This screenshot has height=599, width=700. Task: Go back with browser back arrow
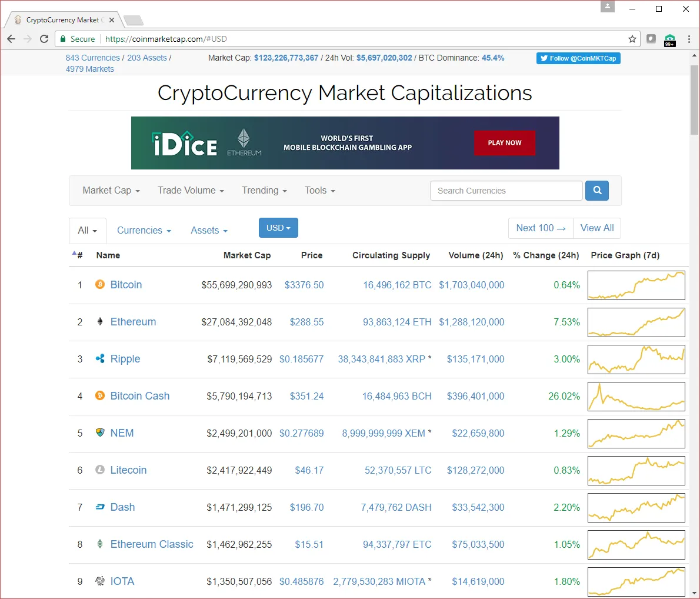point(11,39)
